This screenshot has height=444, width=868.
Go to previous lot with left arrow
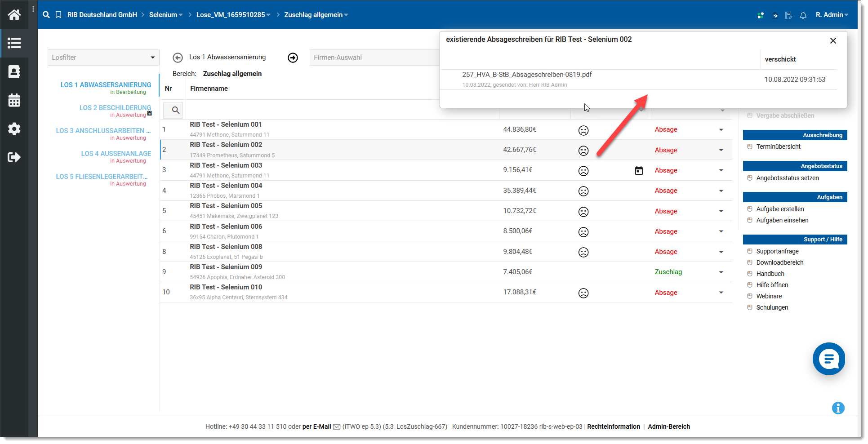tap(178, 58)
